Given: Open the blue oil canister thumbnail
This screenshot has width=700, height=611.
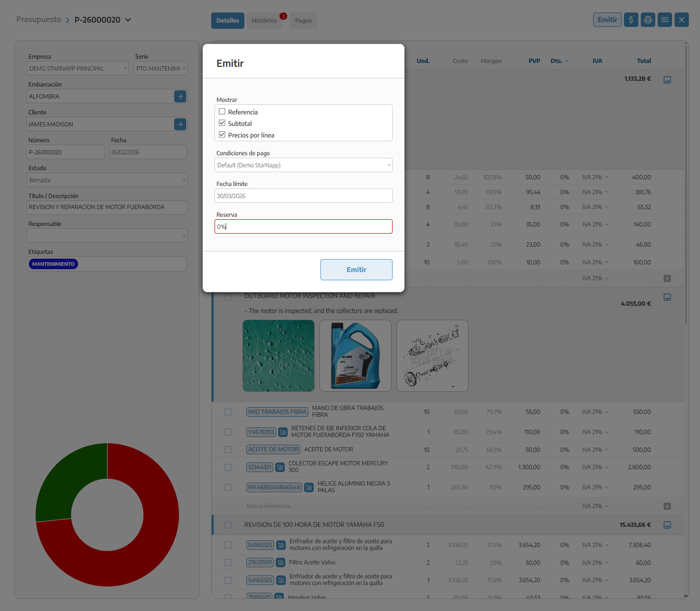Looking at the screenshot, I should (x=356, y=356).
